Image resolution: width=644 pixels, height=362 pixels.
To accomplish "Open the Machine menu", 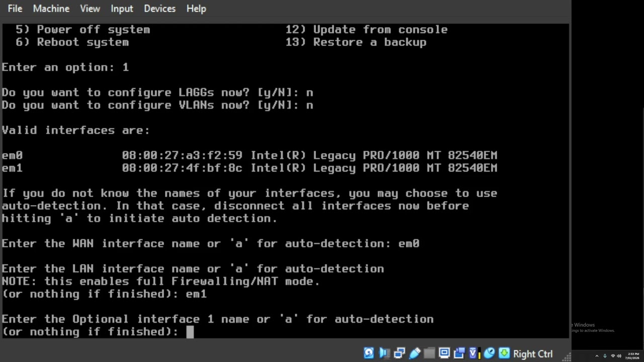I will 51,9.
